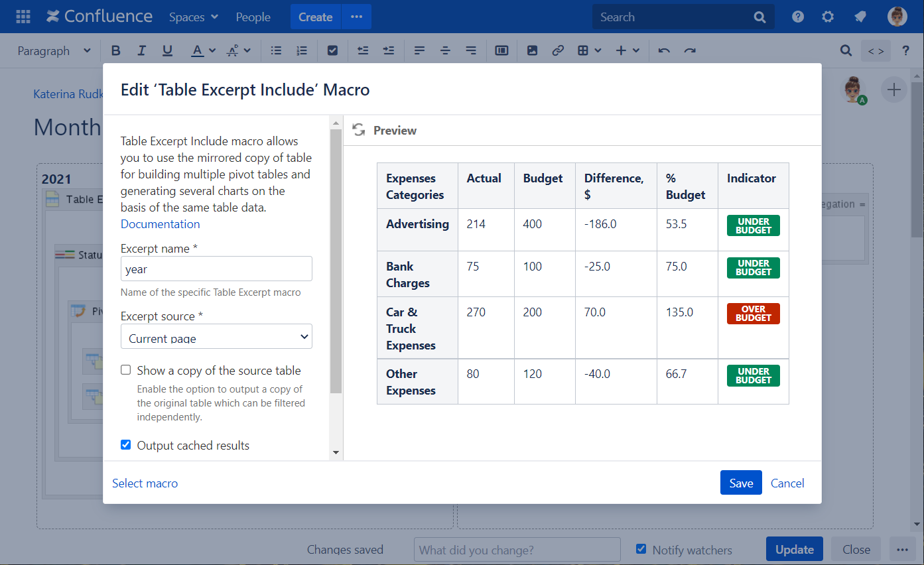Viewport: 924px width, 565px height.
Task: Open the Excerpt source dropdown
Action: (216, 337)
